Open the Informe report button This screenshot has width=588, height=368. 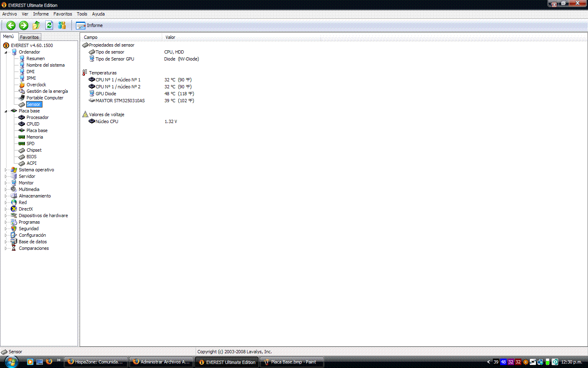(89, 25)
